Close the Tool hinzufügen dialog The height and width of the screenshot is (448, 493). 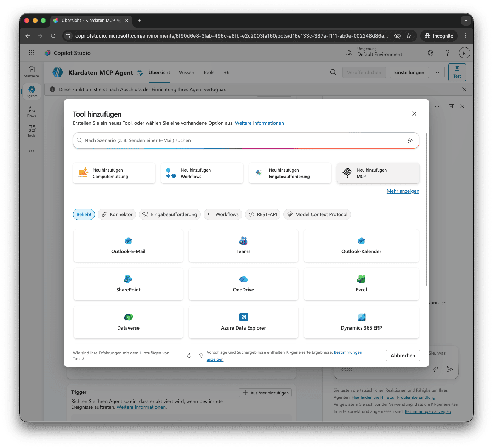click(414, 114)
